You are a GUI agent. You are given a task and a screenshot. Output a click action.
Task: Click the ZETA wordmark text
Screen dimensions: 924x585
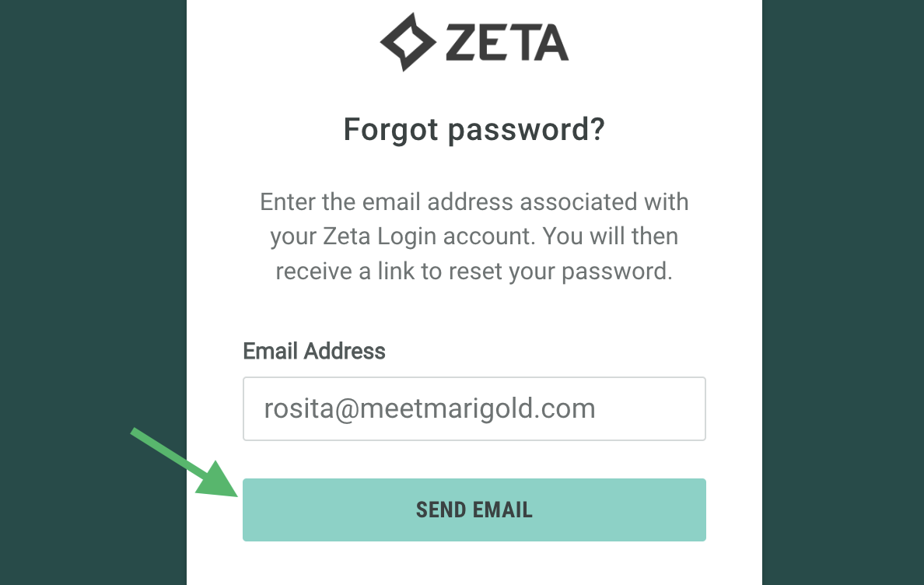507,43
